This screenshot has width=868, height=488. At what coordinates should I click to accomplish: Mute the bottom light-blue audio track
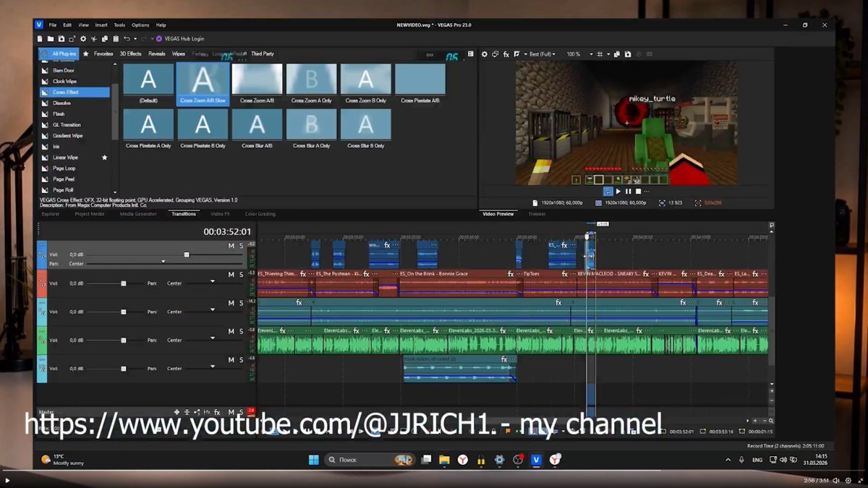tap(231, 359)
